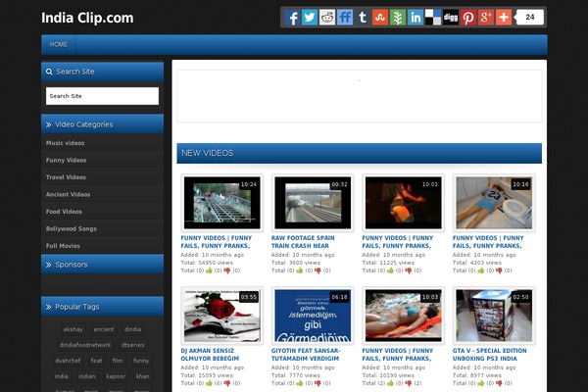588x392 pixels.
Task: Click into the Search Site input field
Action: point(102,96)
